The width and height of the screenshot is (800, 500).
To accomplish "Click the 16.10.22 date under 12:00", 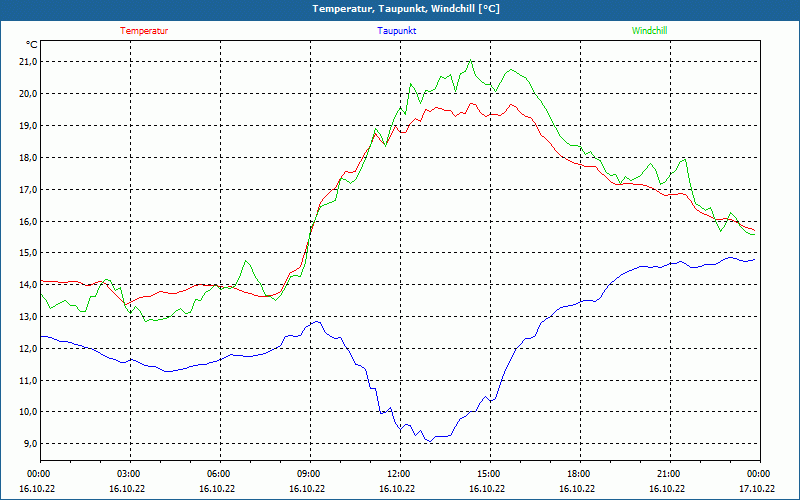I will (x=397, y=489).
